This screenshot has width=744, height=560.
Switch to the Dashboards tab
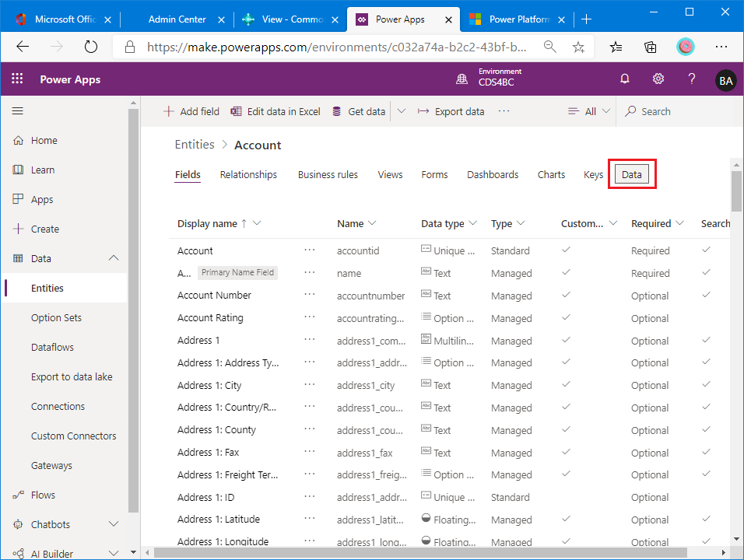click(493, 174)
